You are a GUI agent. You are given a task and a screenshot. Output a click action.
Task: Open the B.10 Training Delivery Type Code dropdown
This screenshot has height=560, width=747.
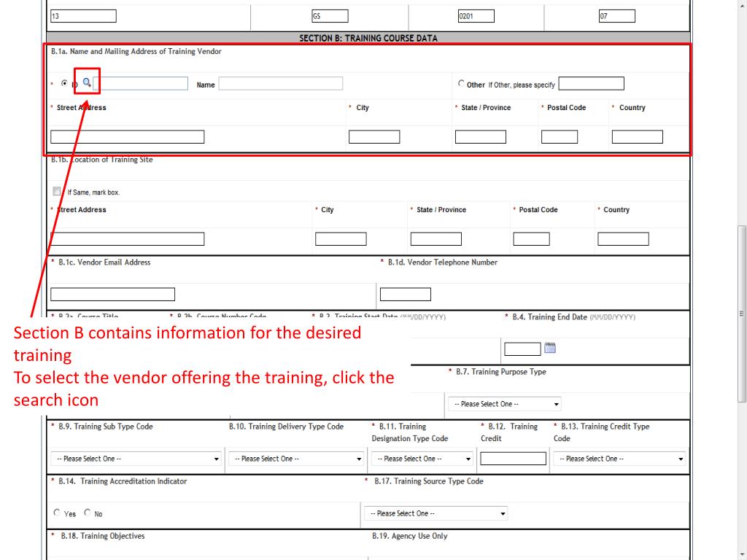296,459
